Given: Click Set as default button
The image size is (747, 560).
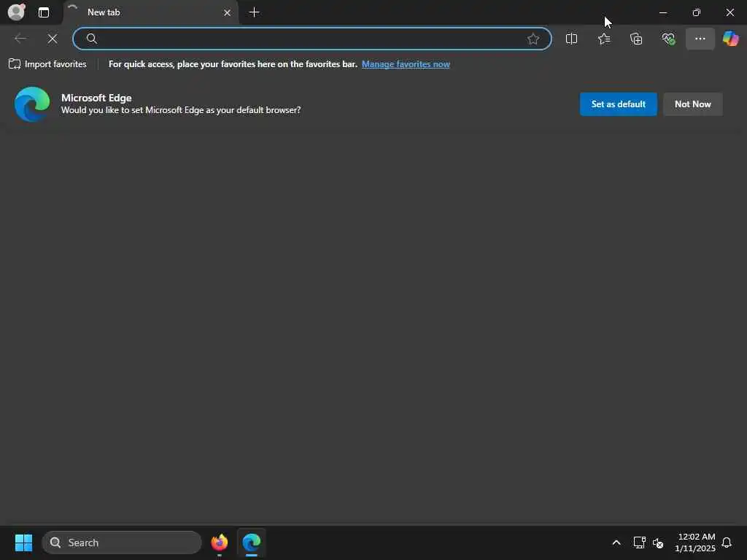Looking at the screenshot, I should 618,104.
